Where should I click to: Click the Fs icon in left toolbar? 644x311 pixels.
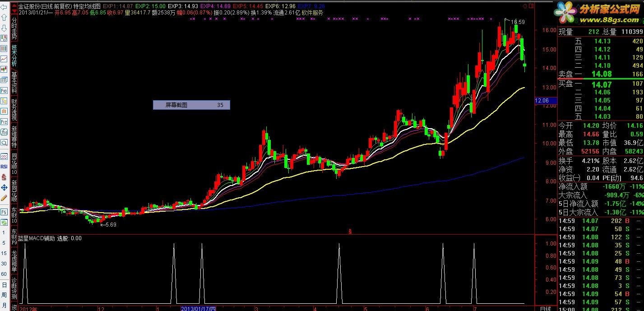click(4, 212)
